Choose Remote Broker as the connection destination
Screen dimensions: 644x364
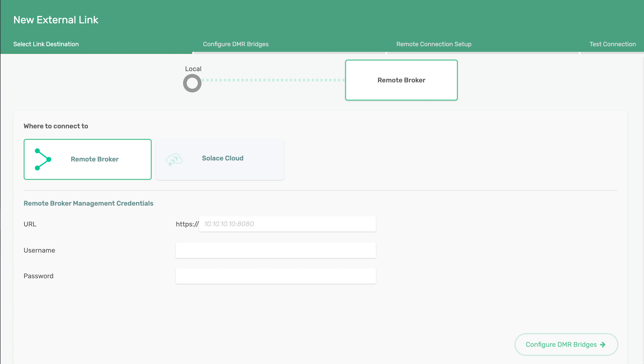click(87, 159)
